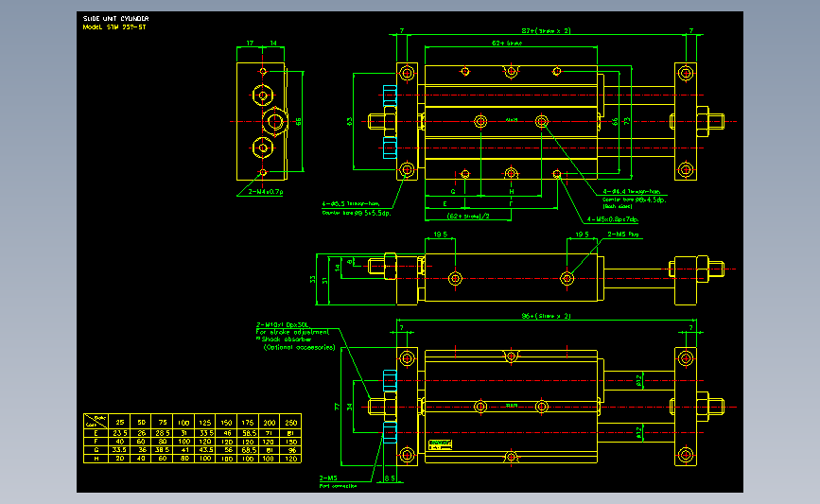820x504 pixels.
Task: Select the '150' value in row F
Action: 291,442
